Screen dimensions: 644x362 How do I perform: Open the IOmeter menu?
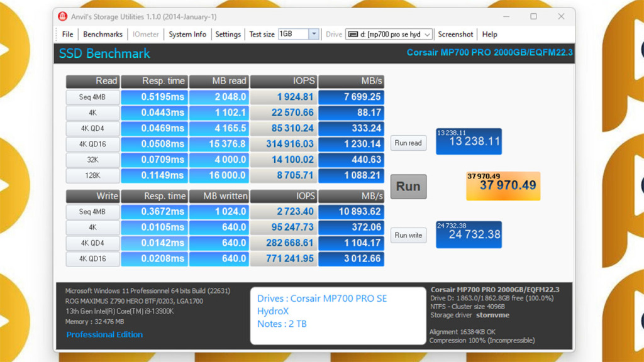pyautogui.click(x=145, y=35)
